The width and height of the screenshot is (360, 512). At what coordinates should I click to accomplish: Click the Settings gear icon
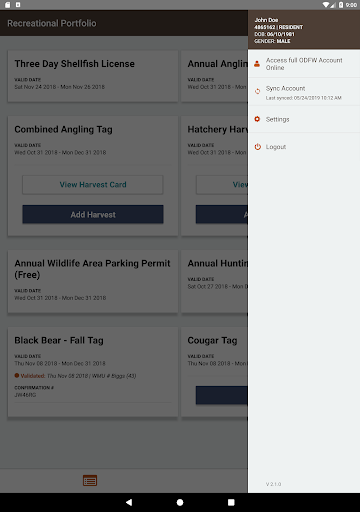coord(257,119)
